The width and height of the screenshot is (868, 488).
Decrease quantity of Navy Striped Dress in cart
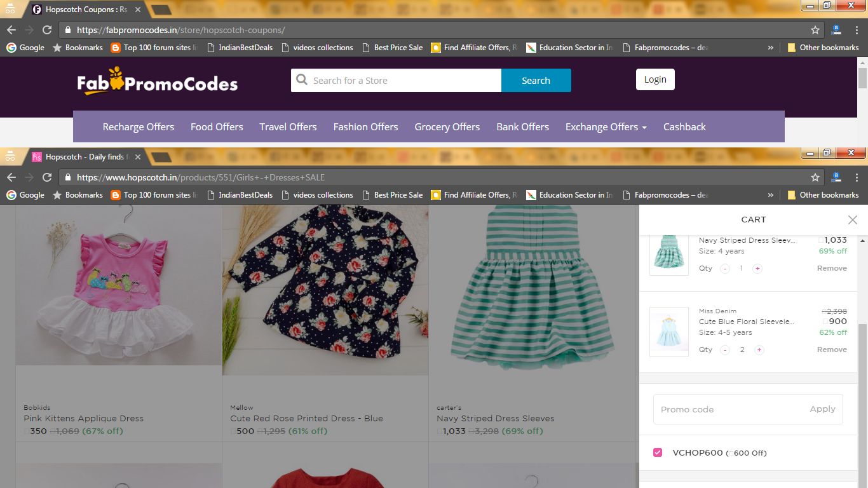click(x=725, y=269)
